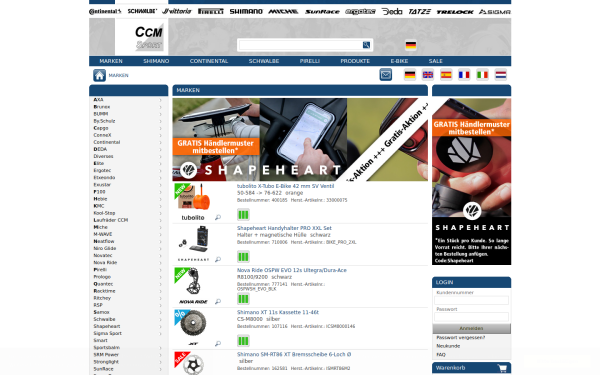Open the CONTINENTAL menu

(x=209, y=61)
